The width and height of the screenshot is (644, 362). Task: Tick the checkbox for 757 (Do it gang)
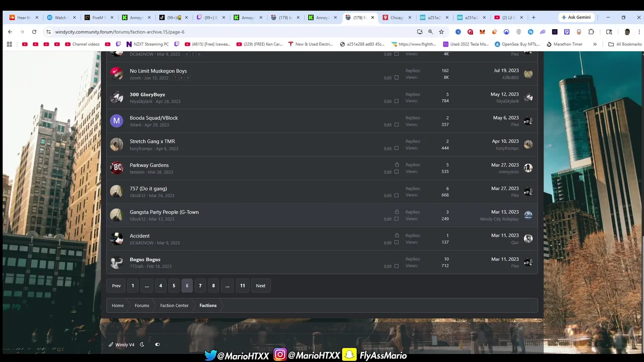[396, 195]
